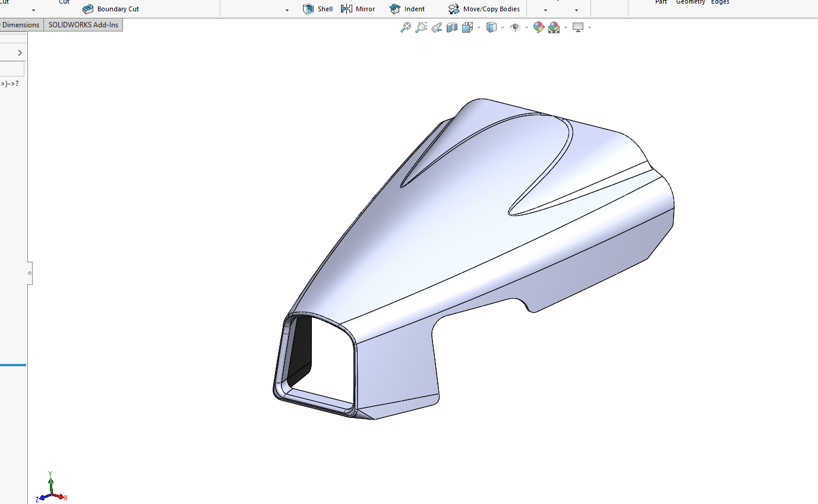818x504 pixels.
Task: Click the Indent label
Action: click(415, 9)
